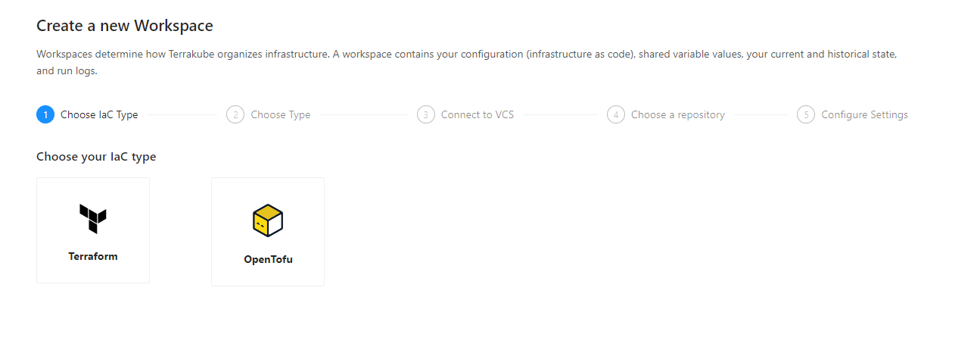
Task: Jump to the Choose Type step label
Action: point(281,115)
